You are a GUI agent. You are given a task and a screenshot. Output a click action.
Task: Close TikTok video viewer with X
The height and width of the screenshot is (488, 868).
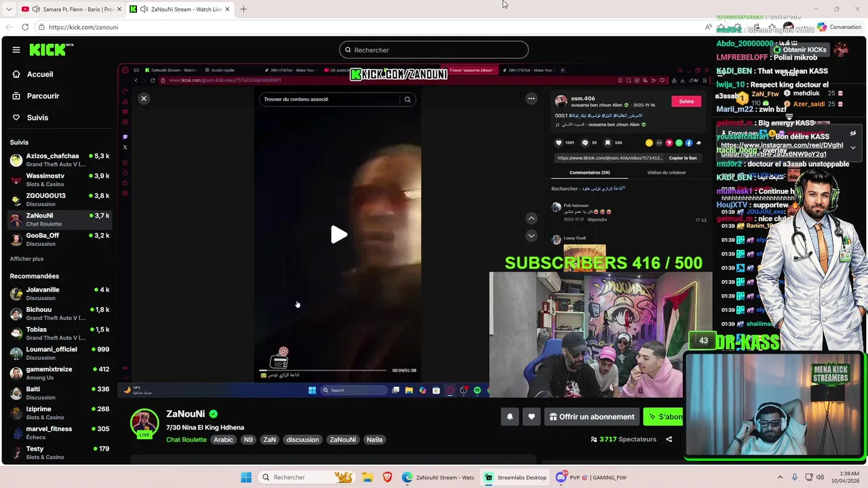[144, 98]
